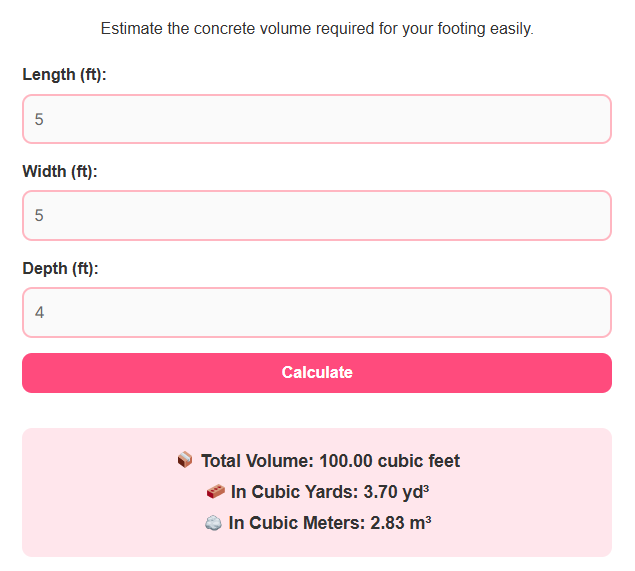This screenshot has width=635, height=571.
Task: Click the box icon beside Total Volume
Action: pyautogui.click(x=185, y=461)
